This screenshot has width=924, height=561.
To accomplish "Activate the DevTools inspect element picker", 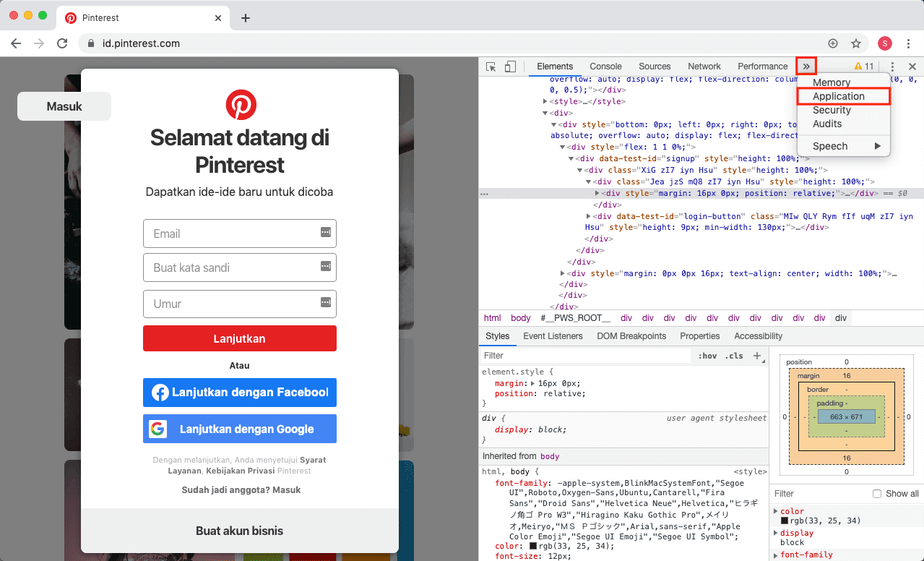I will [491, 67].
